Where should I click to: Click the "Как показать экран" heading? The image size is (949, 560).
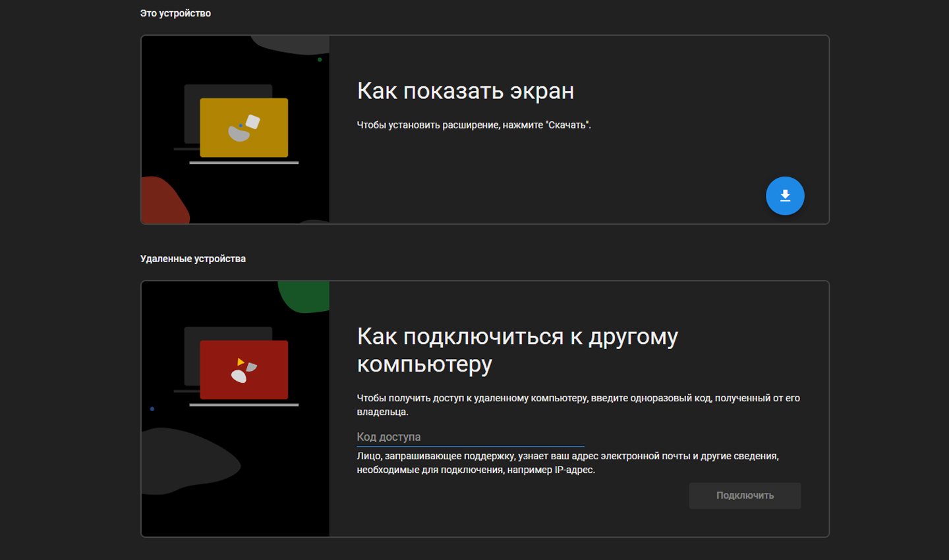(465, 91)
